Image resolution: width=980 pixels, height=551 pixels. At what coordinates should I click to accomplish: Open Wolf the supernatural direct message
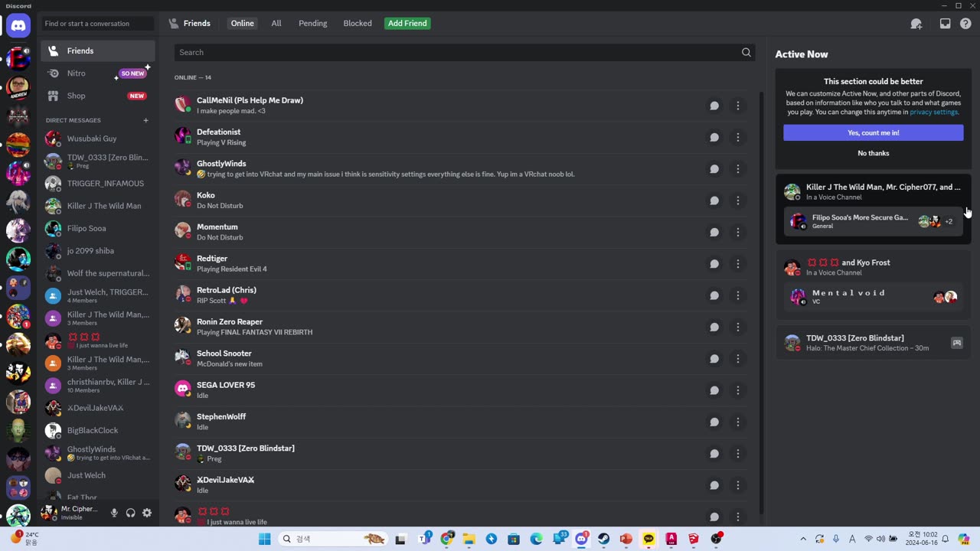[98, 273]
